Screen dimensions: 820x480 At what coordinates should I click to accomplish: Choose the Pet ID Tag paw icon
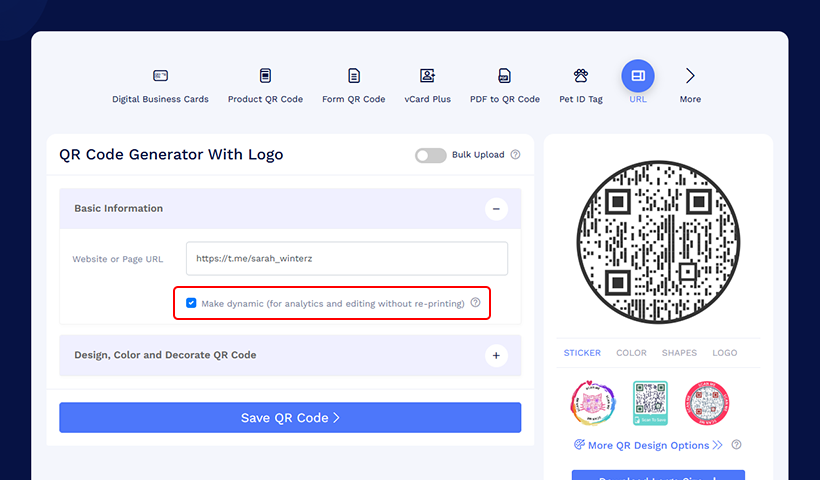(x=580, y=76)
